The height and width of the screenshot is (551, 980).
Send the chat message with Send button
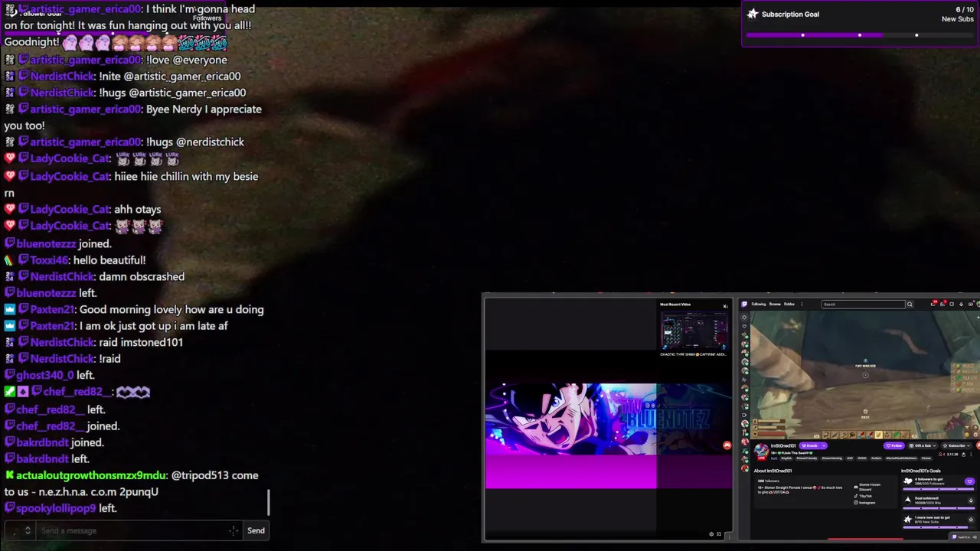click(256, 530)
